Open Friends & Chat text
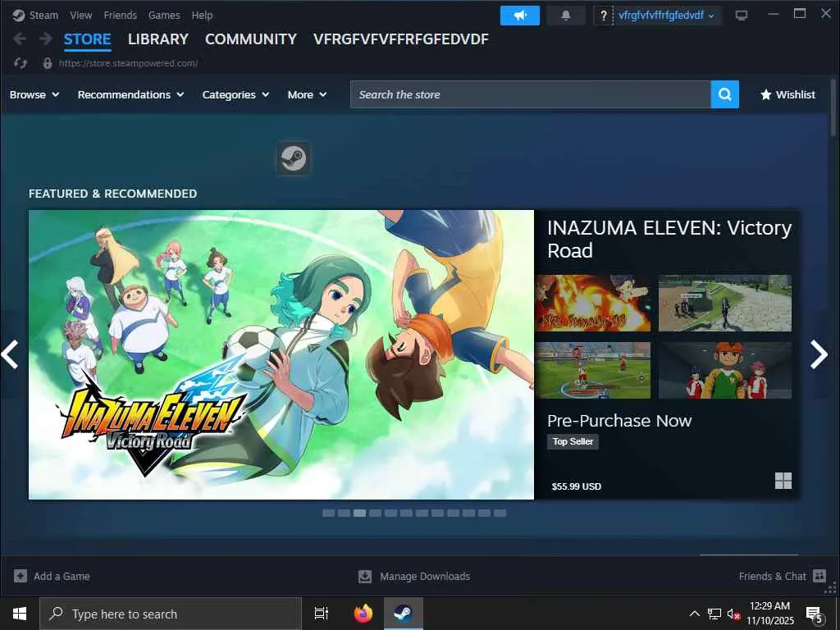The height and width of the screenshot is (630, 840). click(x=772, y=577)
